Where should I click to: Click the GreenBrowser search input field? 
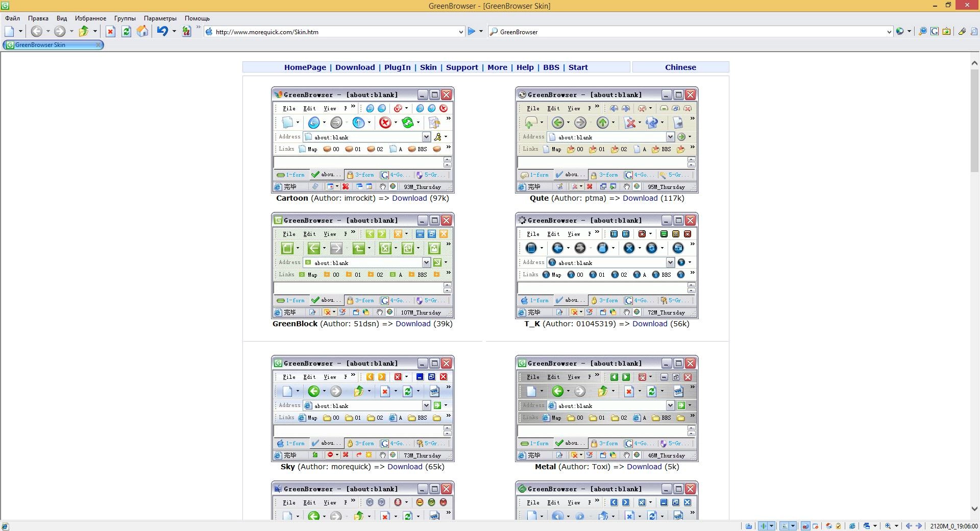click(692, 32)
